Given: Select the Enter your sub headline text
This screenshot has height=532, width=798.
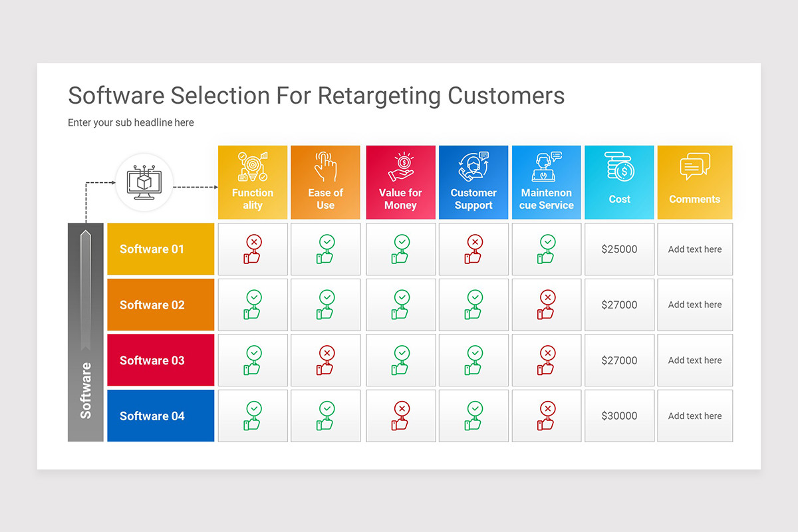Looking at the screenshot, I should tap(131, 122).
